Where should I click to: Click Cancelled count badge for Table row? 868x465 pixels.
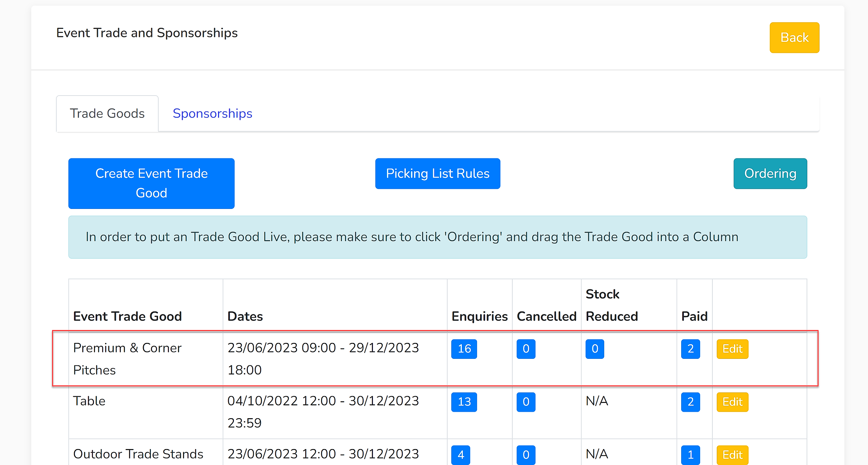click(x=526, y=402)
